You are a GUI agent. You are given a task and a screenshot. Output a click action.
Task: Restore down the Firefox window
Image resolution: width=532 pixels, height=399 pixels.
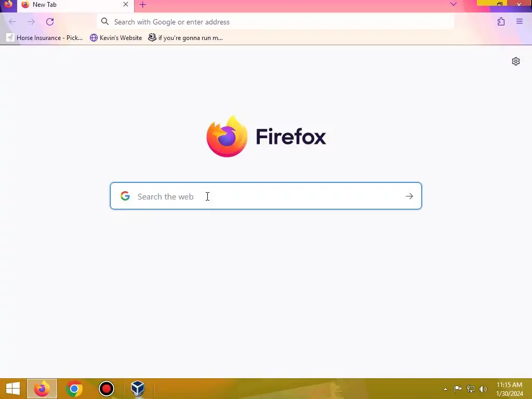pyautogui.click(x=499, y=4)
